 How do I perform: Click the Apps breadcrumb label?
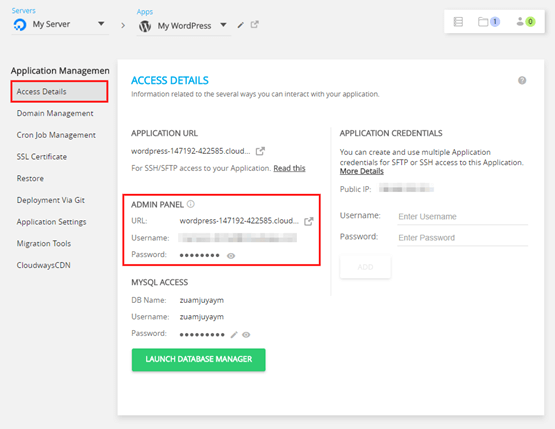(145, 12)
